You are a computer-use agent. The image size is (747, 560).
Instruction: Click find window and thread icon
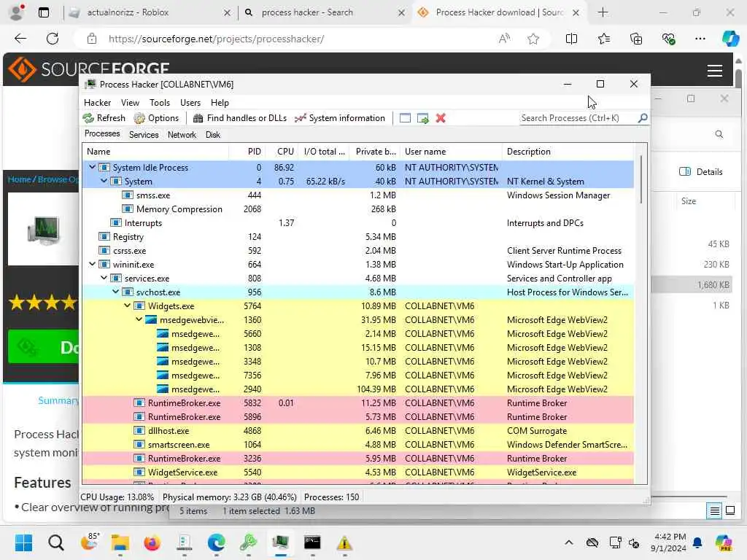coord(422,118)
